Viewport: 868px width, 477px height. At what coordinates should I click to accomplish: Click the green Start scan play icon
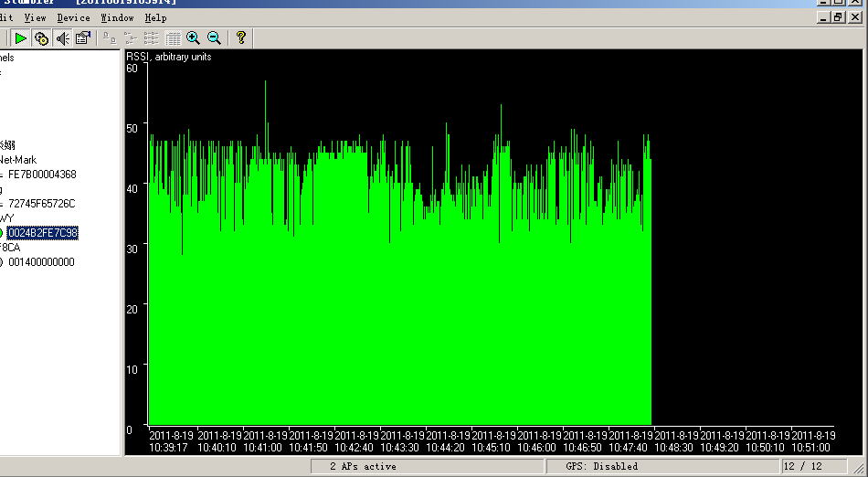20,37
